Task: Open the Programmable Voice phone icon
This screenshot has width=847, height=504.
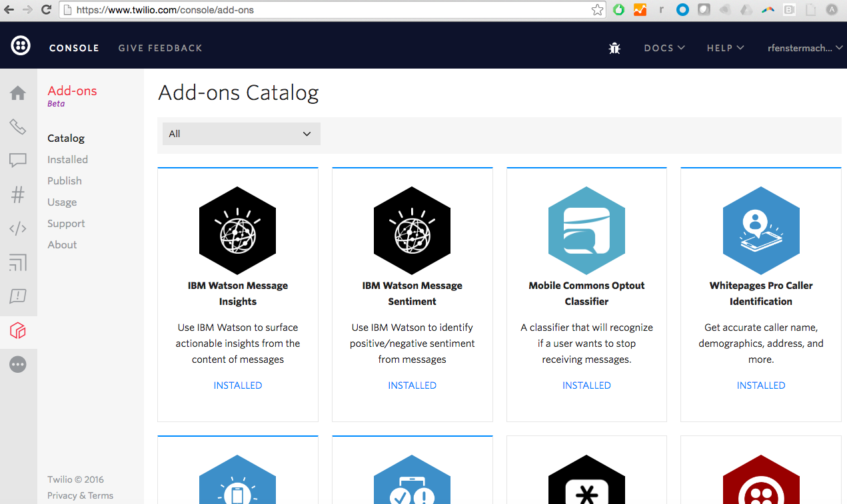Action: (18, 126)
